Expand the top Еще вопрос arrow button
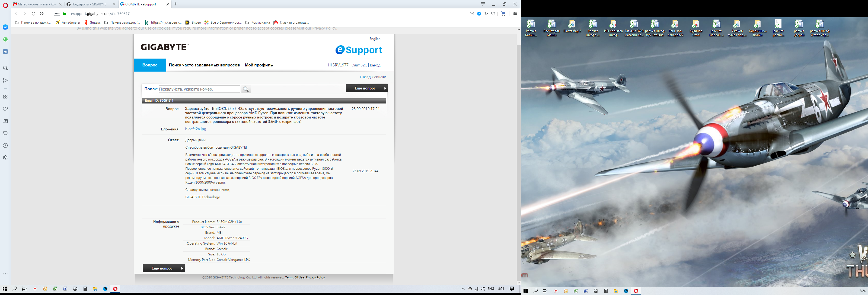Image resolution: width=868 pixels, height=295 pixels. click(x=367, y=88)
